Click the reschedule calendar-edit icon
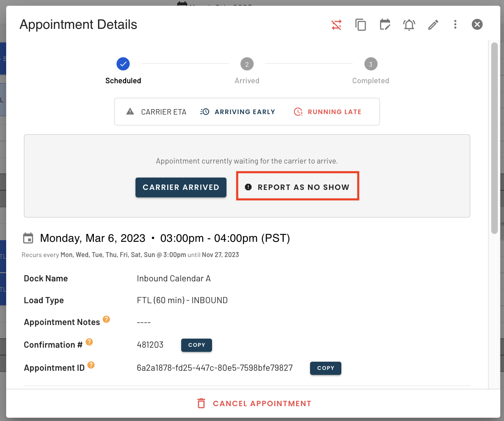504x421 pixels. tap(385, 25)
